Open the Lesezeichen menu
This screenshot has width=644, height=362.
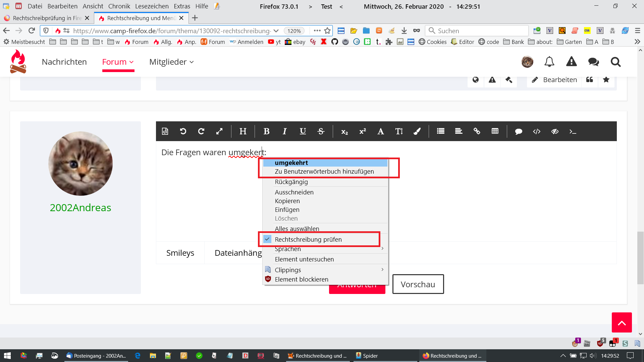[152, 6]
